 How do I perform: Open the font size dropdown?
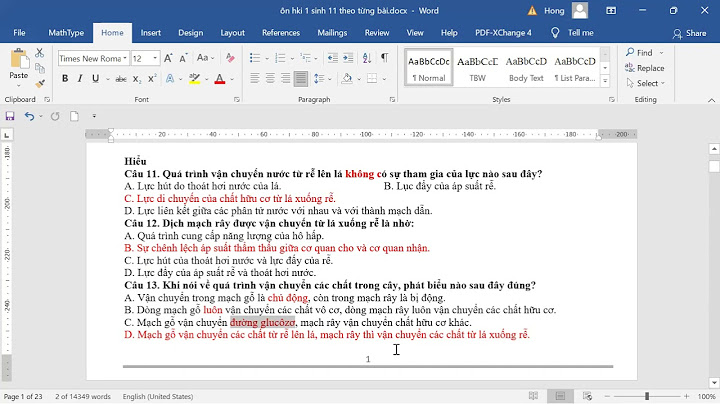(x=155, y=58)
